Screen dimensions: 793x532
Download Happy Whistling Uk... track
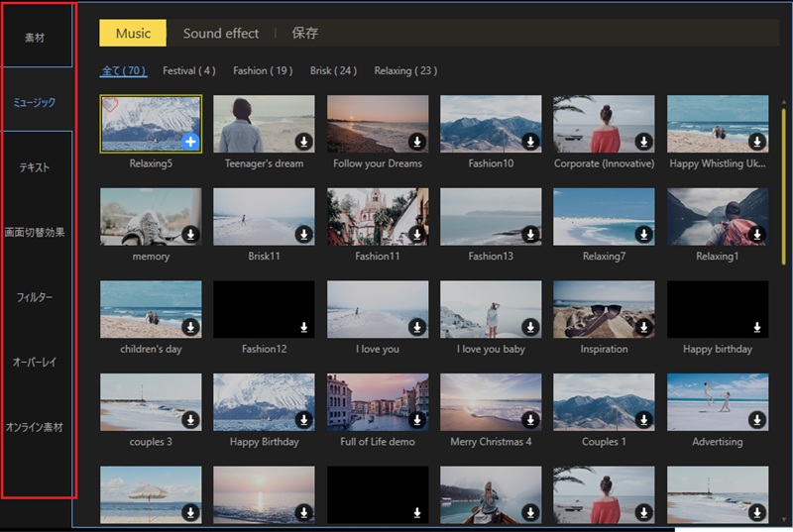tap(757, 142)
